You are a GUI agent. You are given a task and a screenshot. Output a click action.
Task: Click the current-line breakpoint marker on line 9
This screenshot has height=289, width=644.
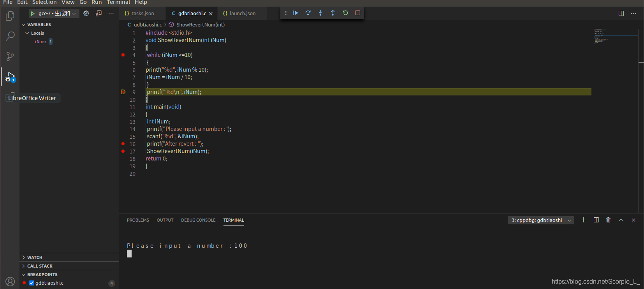pyautogui.click(x=123, y=92)
